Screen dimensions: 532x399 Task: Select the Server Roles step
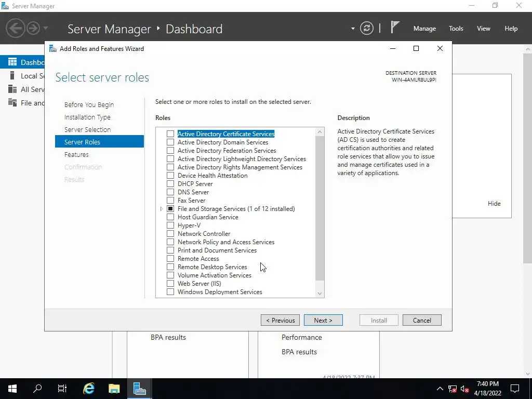[99, 141]
